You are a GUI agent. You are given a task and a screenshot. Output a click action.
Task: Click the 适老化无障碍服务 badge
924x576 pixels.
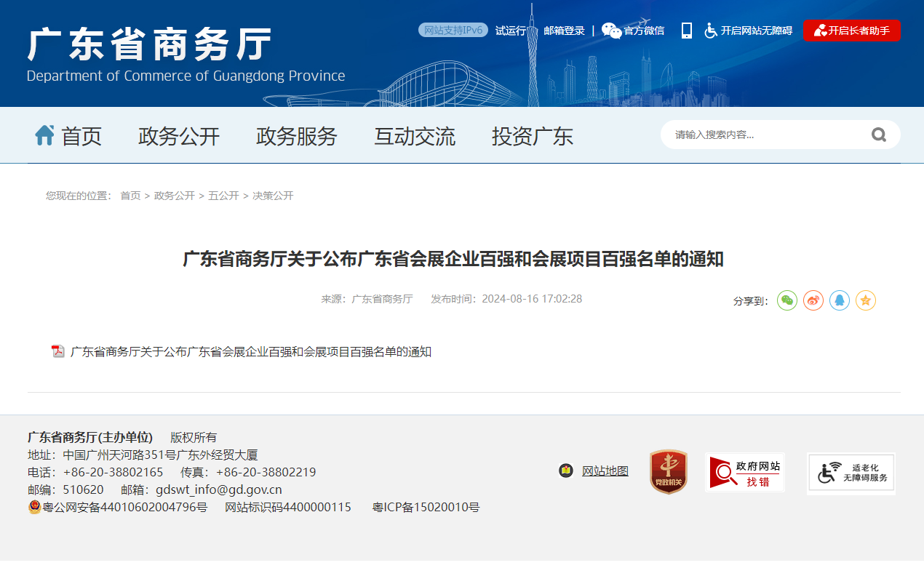[851, 473]
